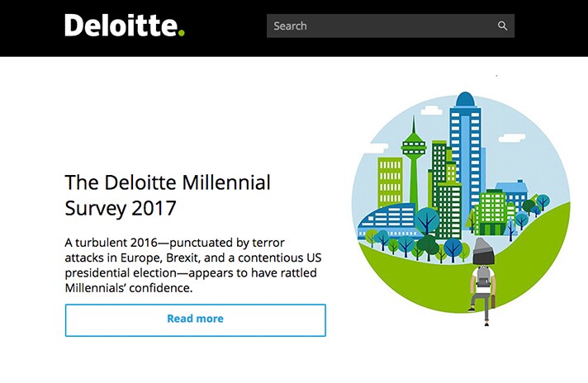The image size is (588, 383).
Task: Click the white cloud beside the blue skyscraper
Action: pos(431,110)
